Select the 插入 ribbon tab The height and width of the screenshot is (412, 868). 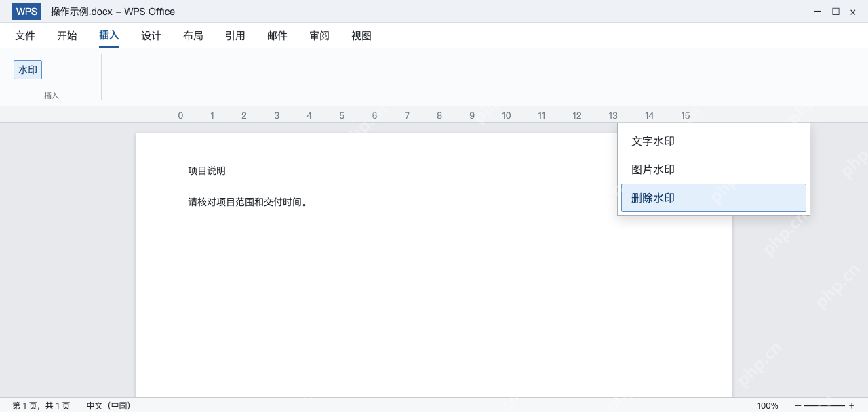coord(109,36)
